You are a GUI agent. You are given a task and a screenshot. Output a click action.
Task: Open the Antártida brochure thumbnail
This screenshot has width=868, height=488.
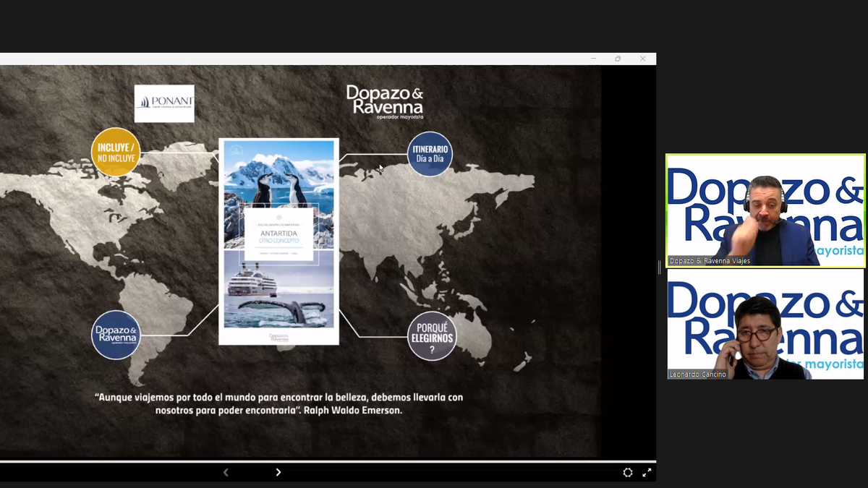click(x=279, y=241)
